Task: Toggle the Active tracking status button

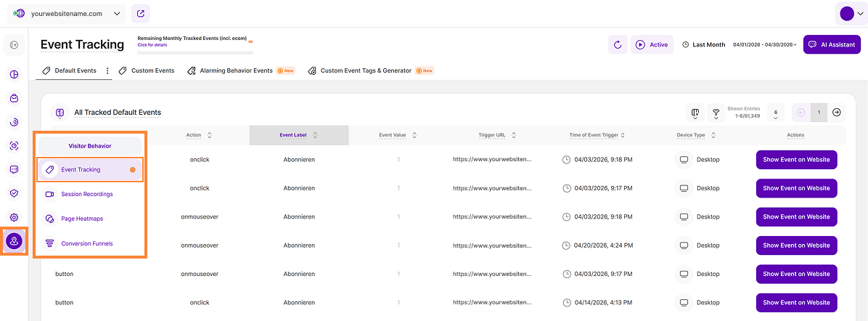Action: [652, 44]
